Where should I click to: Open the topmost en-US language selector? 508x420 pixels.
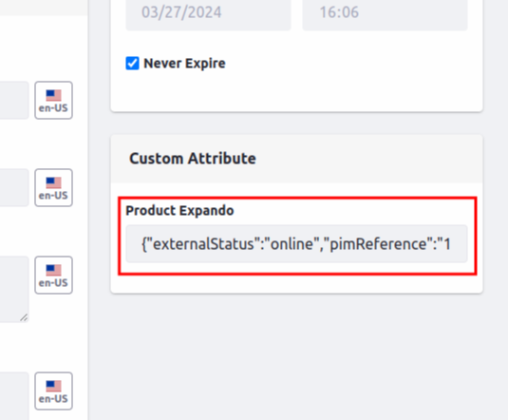pos(53,100)
